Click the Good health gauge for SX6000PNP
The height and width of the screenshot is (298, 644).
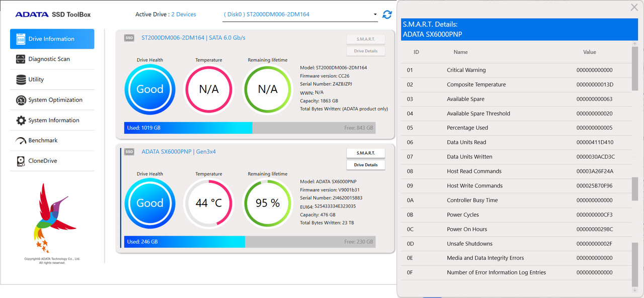click(x=150, y=203)
